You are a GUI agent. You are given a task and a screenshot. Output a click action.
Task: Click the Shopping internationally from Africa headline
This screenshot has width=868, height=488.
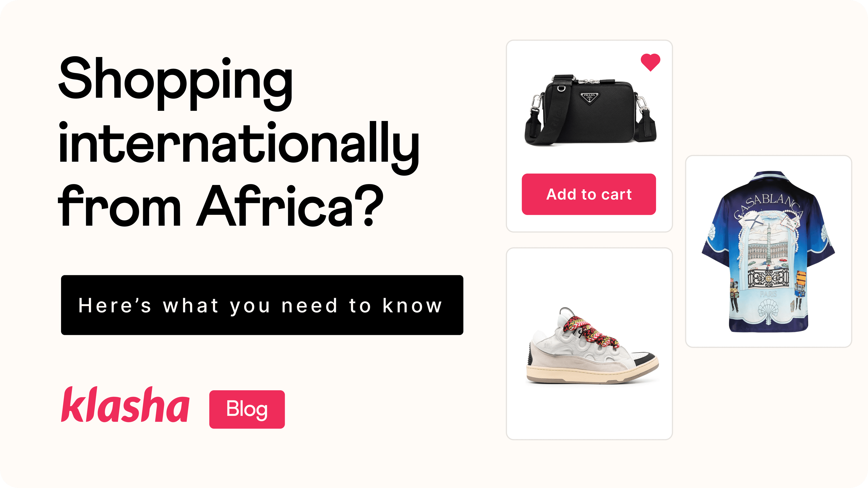coord(238,142)
